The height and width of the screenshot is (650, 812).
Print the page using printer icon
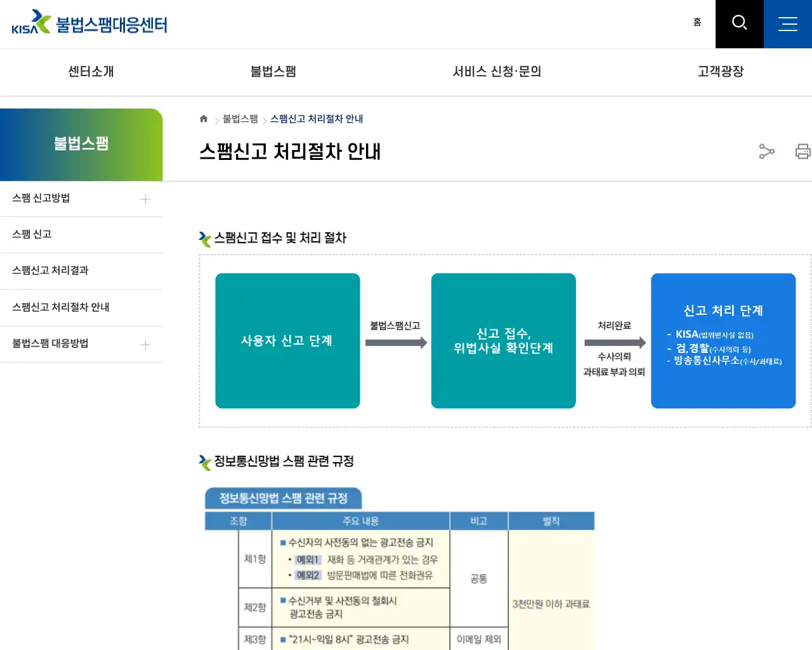pos(803,152)
